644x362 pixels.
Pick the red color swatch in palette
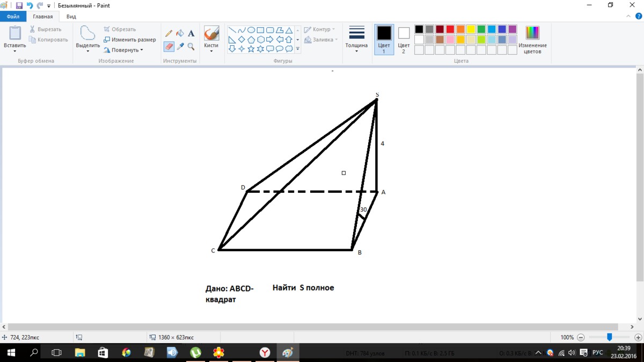[x=450, y=29]
